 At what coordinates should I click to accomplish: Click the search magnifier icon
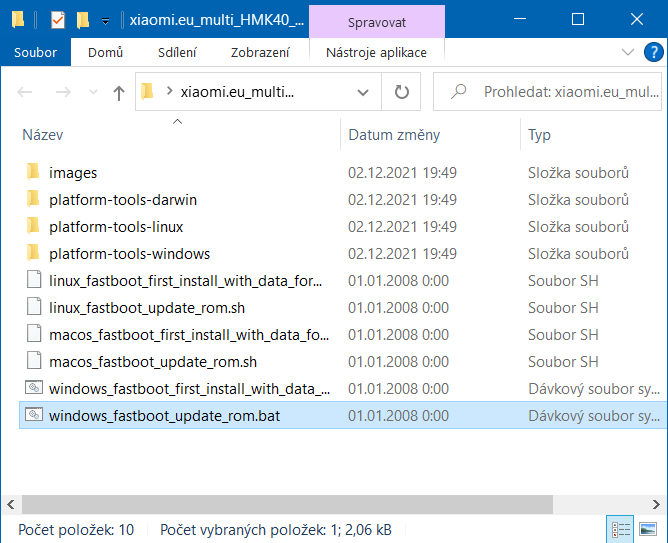pyautogui.click(x=459, y=92)
